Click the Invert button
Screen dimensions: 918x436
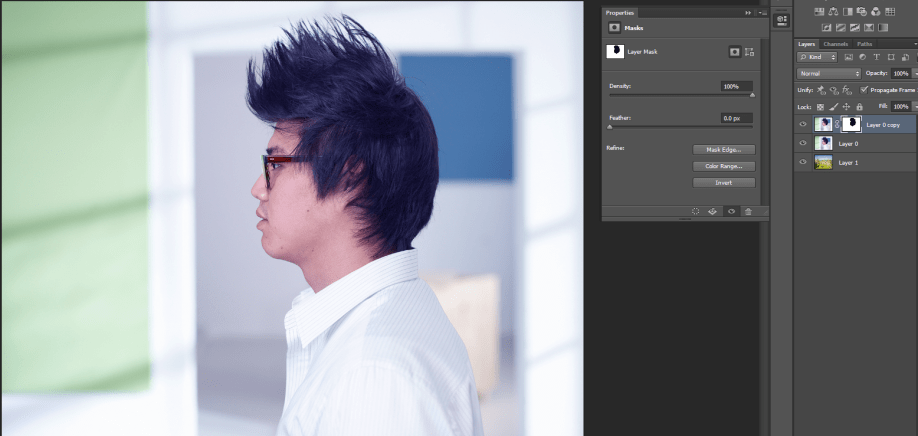[x=724, y=183]
